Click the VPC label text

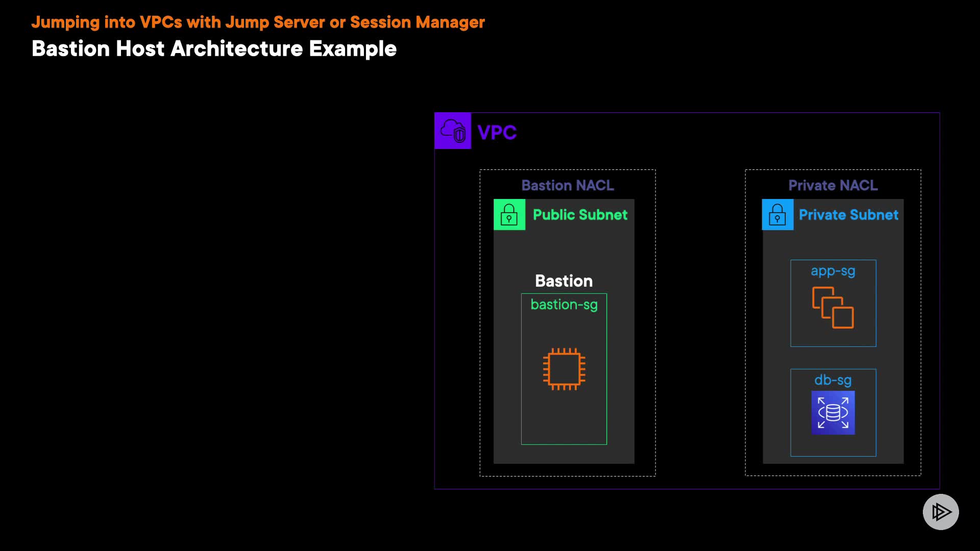(497, 133)
